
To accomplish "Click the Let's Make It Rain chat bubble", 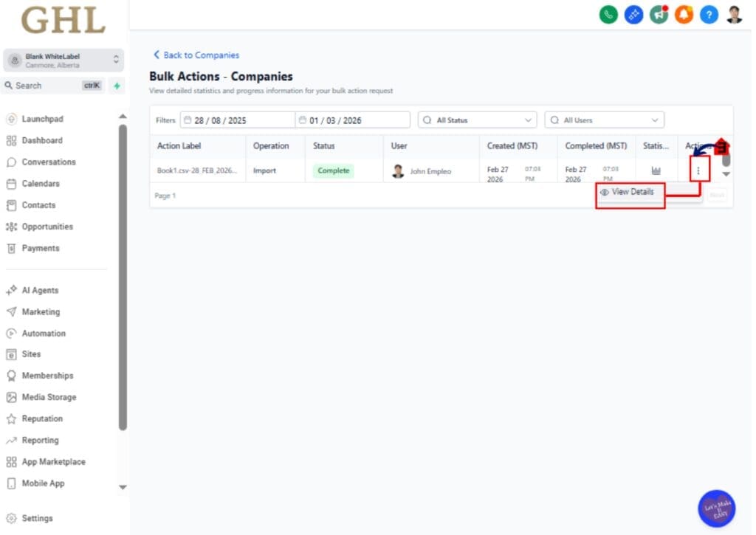I will tap(715, 508).
